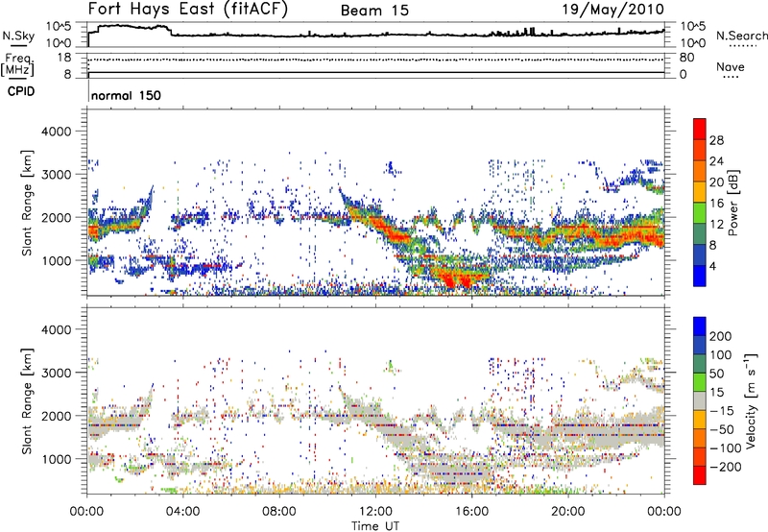Click the '16:00' time axis tick
The image size is (768, 532).
click(471, 512)
